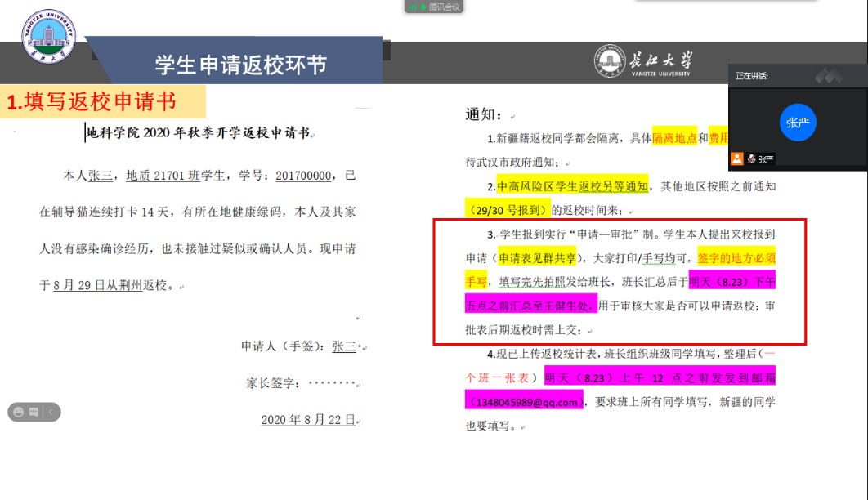Click the 正在讲话 speaker panel header
Image resolution: width=868 pixels, height=500 pixels.
pyautogui.click(x=752, y=76)
